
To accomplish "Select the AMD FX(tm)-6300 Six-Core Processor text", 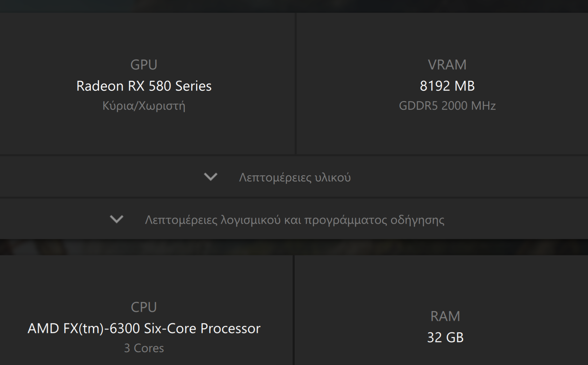I will pos(144,328).
